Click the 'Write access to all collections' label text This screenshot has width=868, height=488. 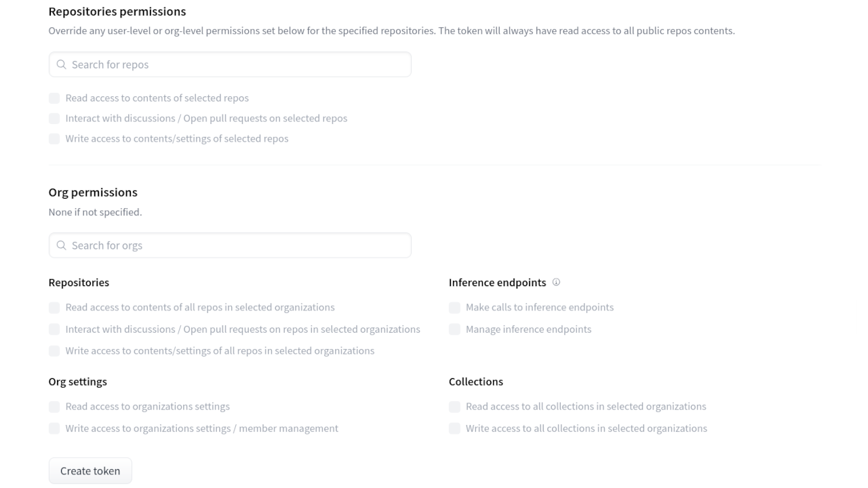(x=586, y=428)
